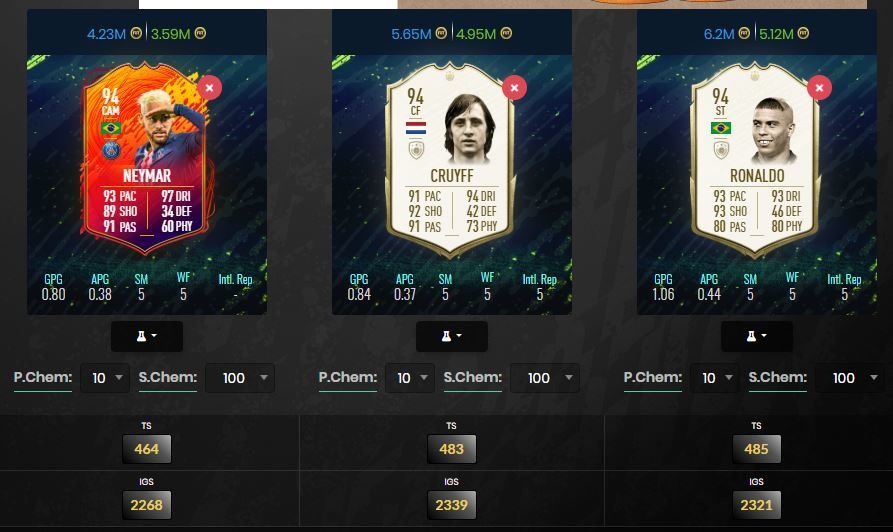Open chemistry style flask menu under Ronaldo
The height and width of the screenshot is (532, 893).
[757, 336]
